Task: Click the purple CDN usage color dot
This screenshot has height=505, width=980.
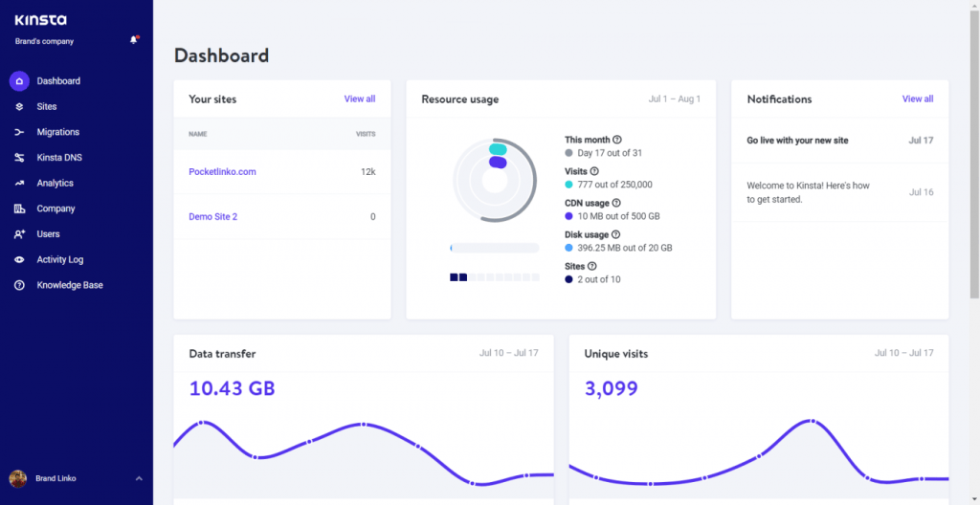Action: click(568, 216)
